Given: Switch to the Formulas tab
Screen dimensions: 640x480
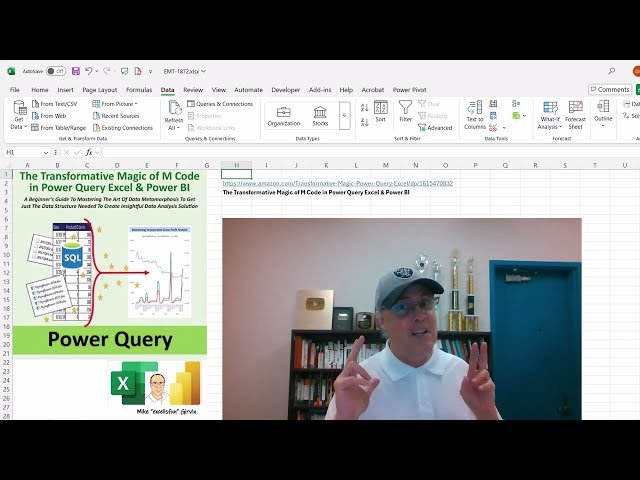Looking at the screenshot, I should coord(139,90).
